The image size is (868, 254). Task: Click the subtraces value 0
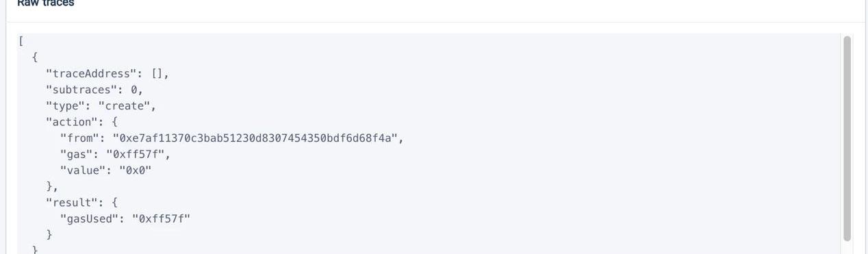coord(134,90)
